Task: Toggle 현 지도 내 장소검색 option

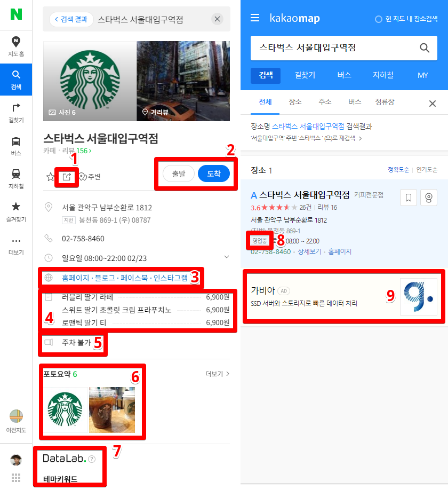Action: click(x=406, y=19)
